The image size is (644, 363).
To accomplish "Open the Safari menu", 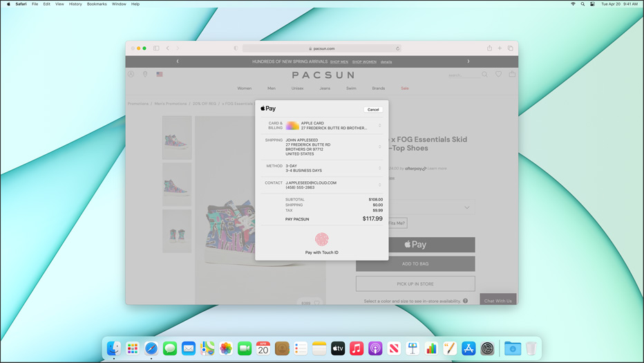I will pos(21,4).
